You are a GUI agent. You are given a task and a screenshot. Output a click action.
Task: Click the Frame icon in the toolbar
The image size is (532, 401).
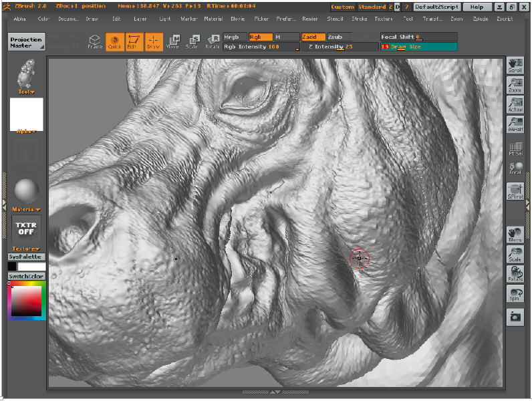pyautogui.click(x=95, y=42)
